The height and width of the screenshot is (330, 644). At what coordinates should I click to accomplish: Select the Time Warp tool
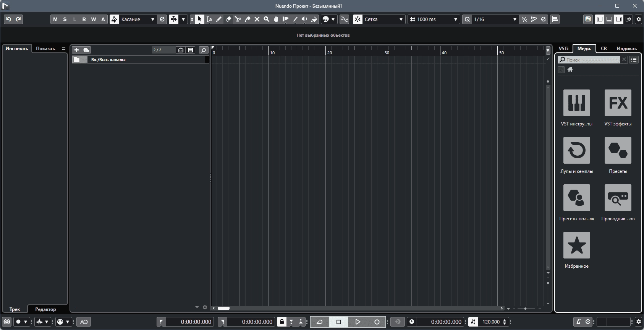[285, 19]
